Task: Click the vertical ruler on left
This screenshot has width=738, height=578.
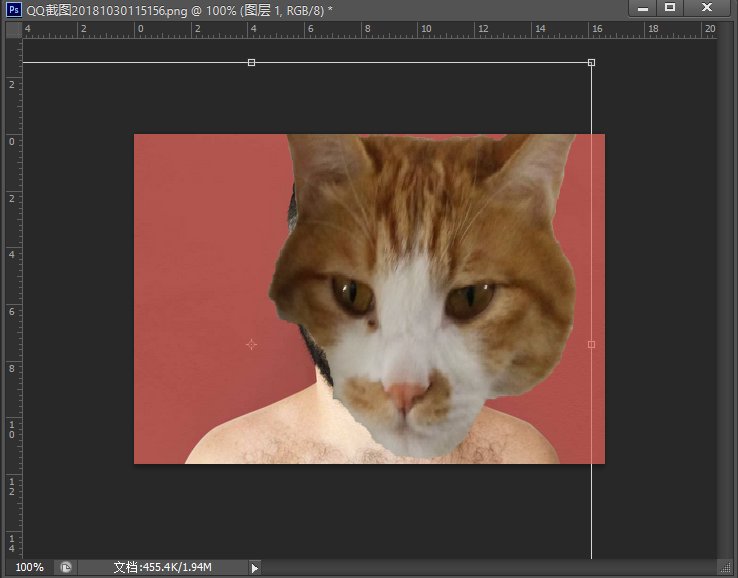Action: point(14,300)
